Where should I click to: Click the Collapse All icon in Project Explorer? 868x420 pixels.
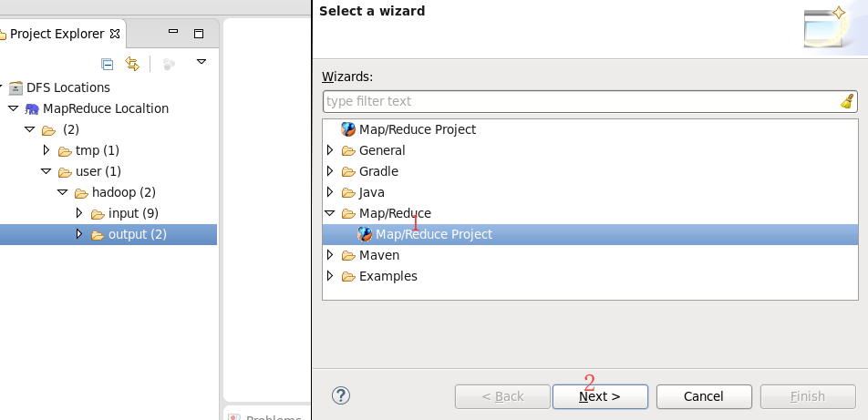click(x=107, y=64)
